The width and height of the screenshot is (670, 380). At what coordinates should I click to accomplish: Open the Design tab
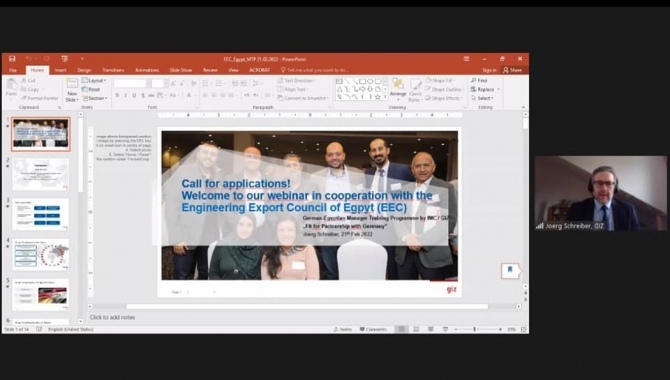pos(84,70)
